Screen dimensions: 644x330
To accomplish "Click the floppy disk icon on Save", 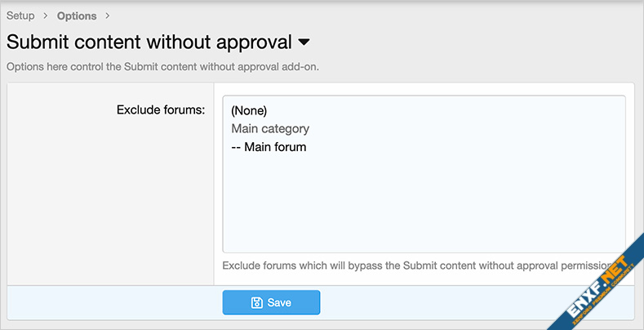I will 256,302.
